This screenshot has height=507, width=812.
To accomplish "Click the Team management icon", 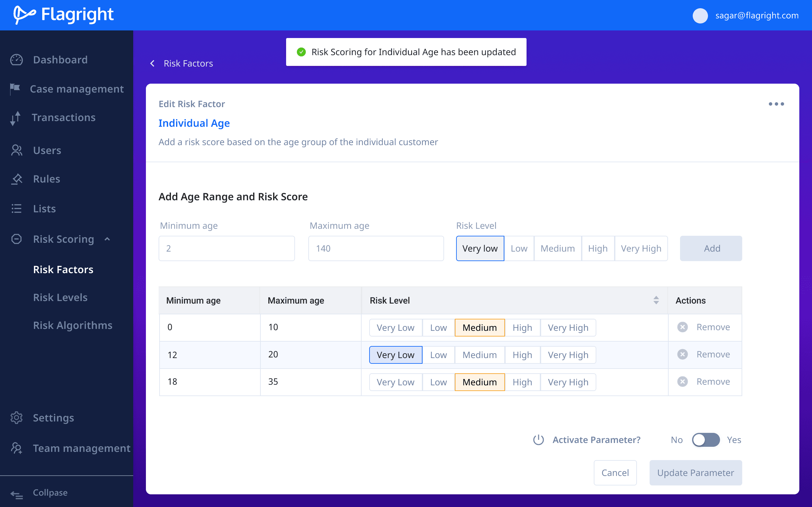I will tap(16, 448).
